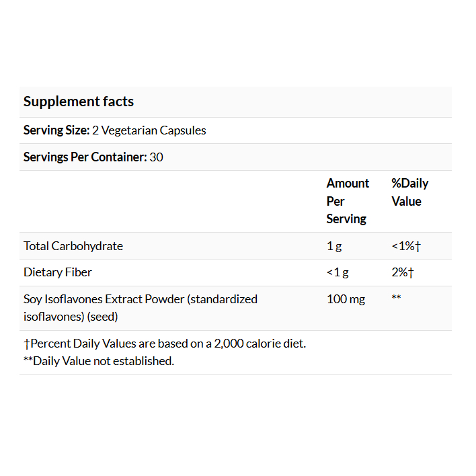Select the Serving Size label

click(x=56, y=130)
